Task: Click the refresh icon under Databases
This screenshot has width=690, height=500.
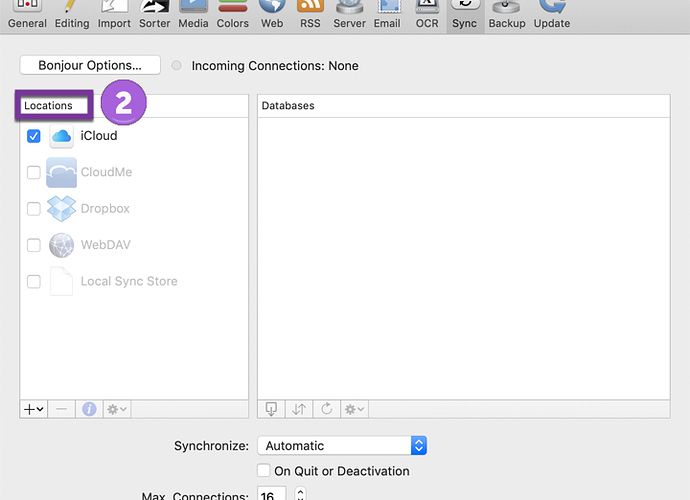Action: pyautogui.click(x=327, y=409)
